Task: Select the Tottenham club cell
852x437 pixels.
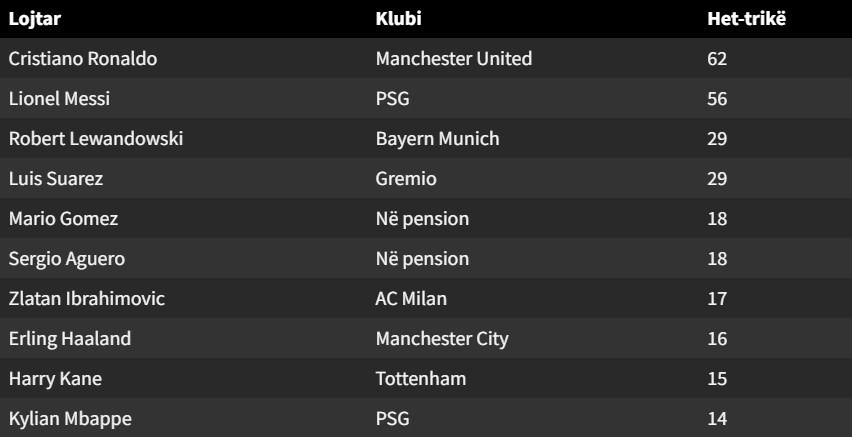Action: 421,378
